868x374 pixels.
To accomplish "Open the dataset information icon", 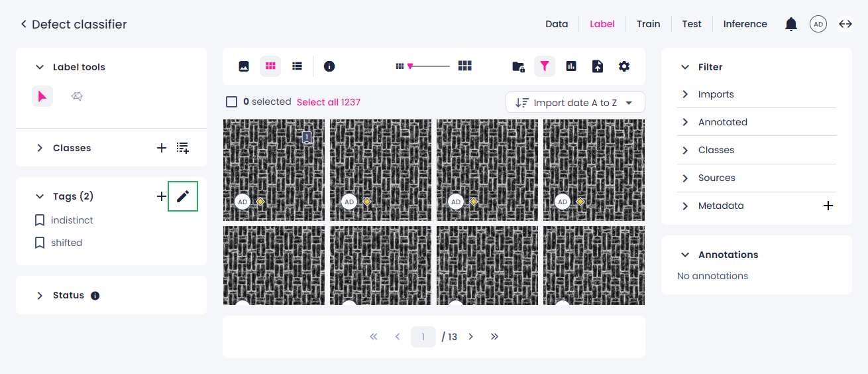I will [329, 66].
